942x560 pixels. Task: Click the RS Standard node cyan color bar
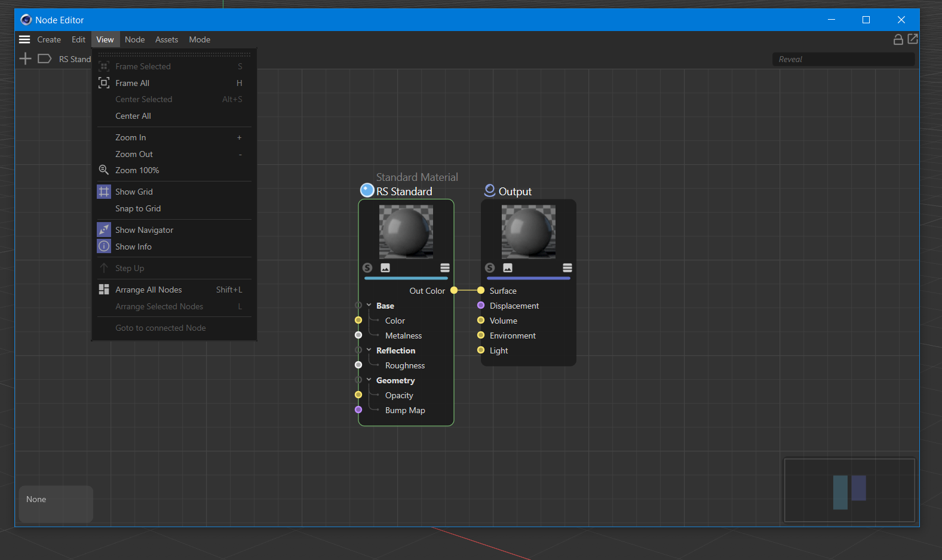[406, 278]
